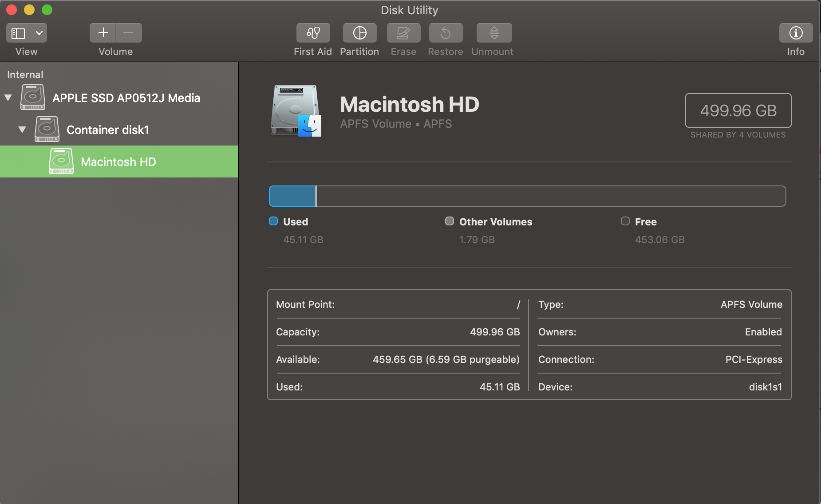Click the Mount Point row

click(x=398, y=304)
